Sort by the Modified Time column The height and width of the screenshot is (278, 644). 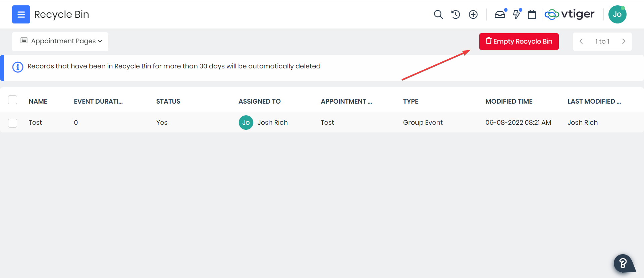pyautogui.click(x=508, y=101)
